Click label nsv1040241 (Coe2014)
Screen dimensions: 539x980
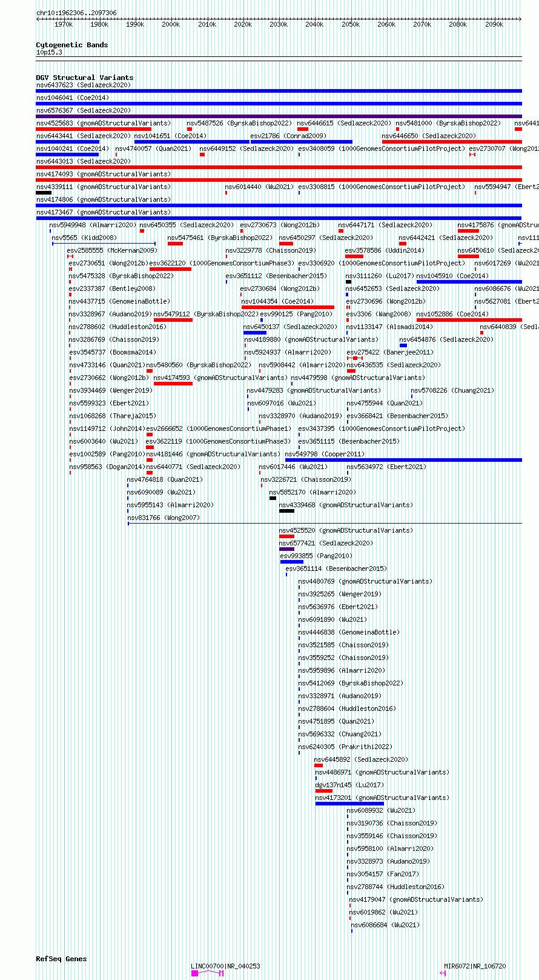[73, 149]
